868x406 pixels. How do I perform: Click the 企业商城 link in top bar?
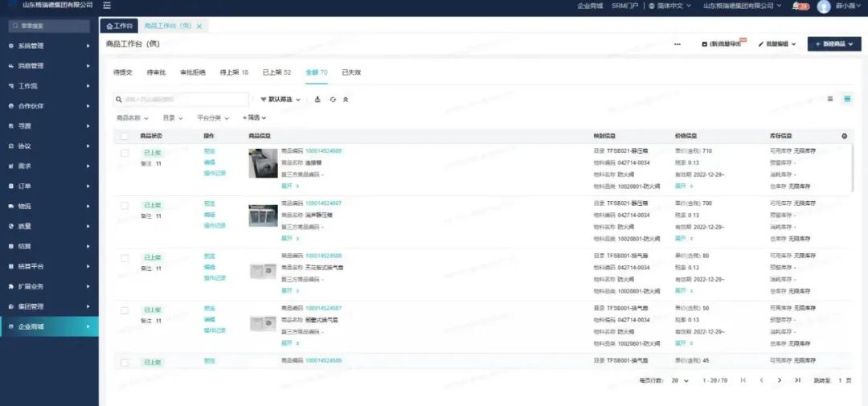[x=589, y=6]
